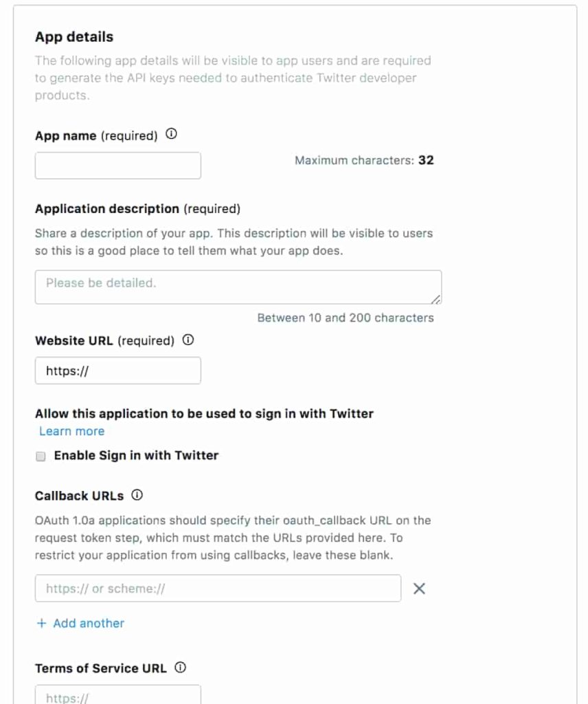Screen dimensions: 588x704
Task: Click the App details section heading
Action: pyautogui.click(x=74, y=37)
